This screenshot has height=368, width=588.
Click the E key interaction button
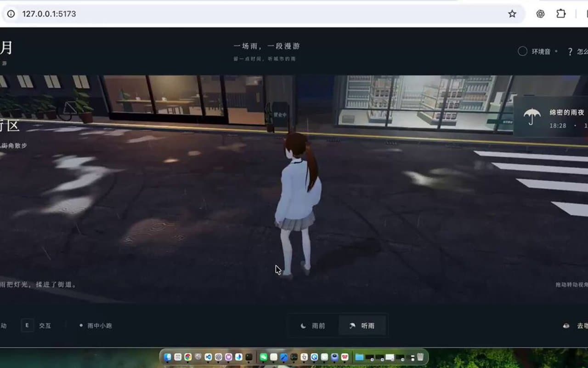point(27,326)
